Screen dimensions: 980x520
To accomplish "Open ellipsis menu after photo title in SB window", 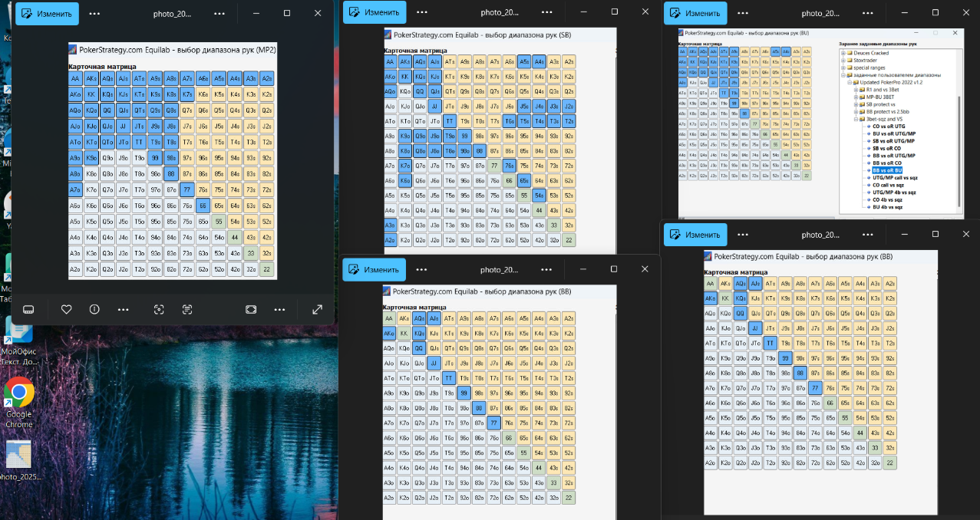I will (x=547, y=12).
